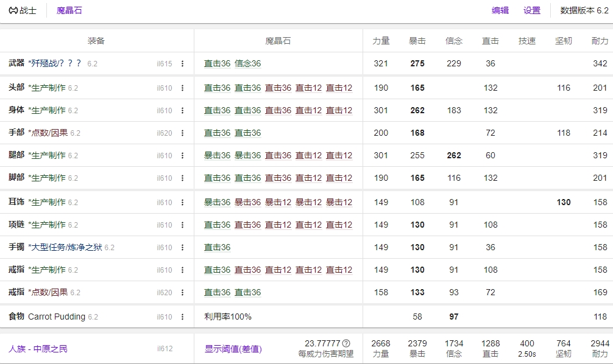This screenshot has width=613, height=364.
Task: Open the 设置 settings link
Action: 531,10
